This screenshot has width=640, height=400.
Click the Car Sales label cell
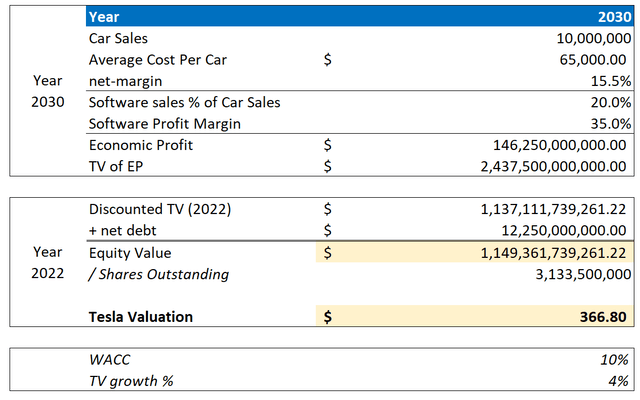coord(117,38)
